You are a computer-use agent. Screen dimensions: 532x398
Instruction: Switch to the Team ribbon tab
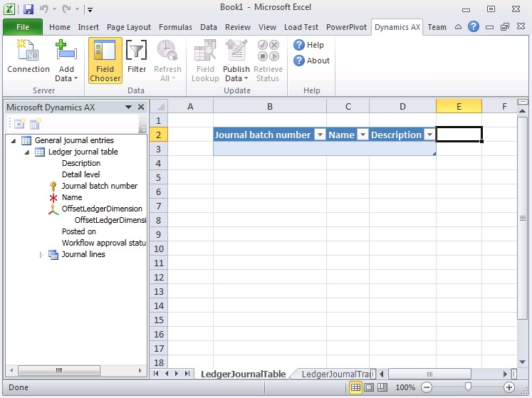(437, 27)
